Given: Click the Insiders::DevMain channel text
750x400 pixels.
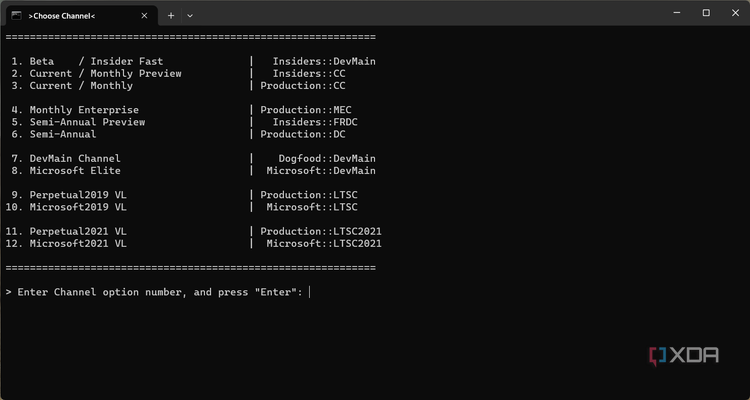Looking at the screenshot, I should 324,61.
